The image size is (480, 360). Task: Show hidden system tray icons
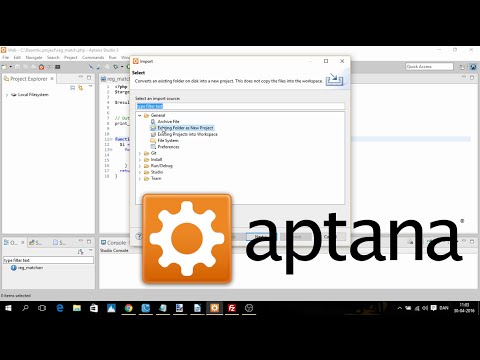point(400,308)
